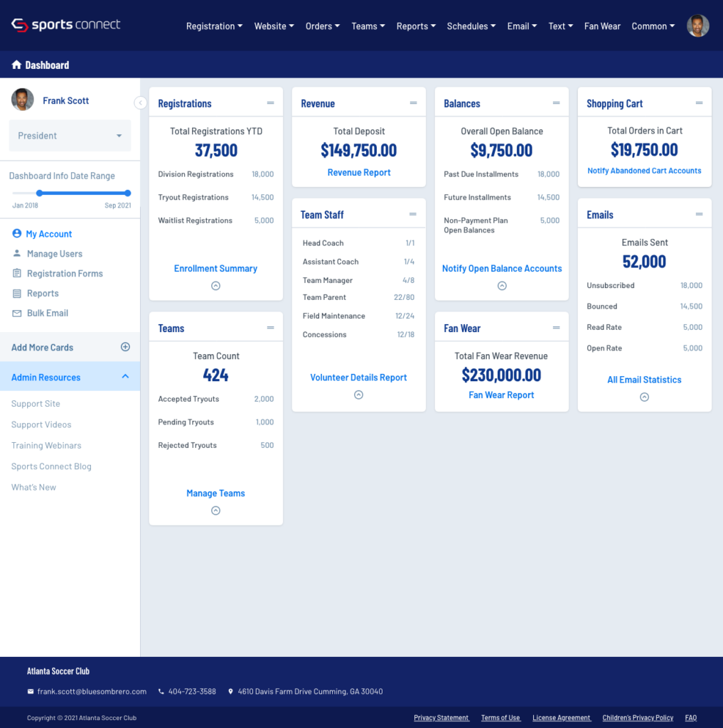Screen dimensions: 723x728
Task: Click the date range slider's left handle
Action: click(40, 193)
